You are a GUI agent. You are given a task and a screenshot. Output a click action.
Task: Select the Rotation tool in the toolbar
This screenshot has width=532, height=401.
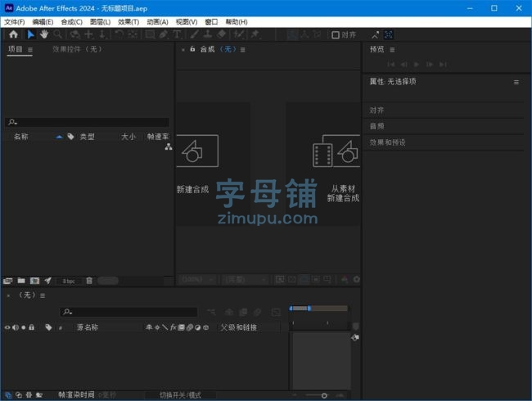[119, 34]
